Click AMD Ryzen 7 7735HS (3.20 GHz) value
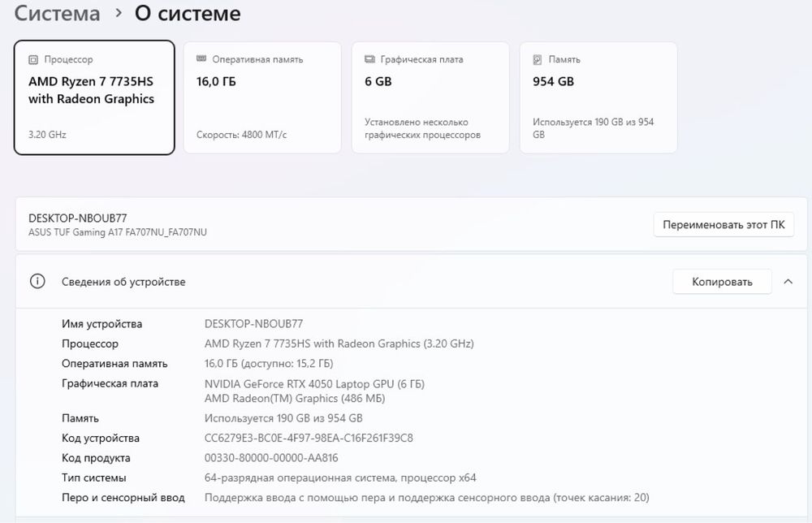The width and height of the screenshot is (812, 523). [339, 344]
